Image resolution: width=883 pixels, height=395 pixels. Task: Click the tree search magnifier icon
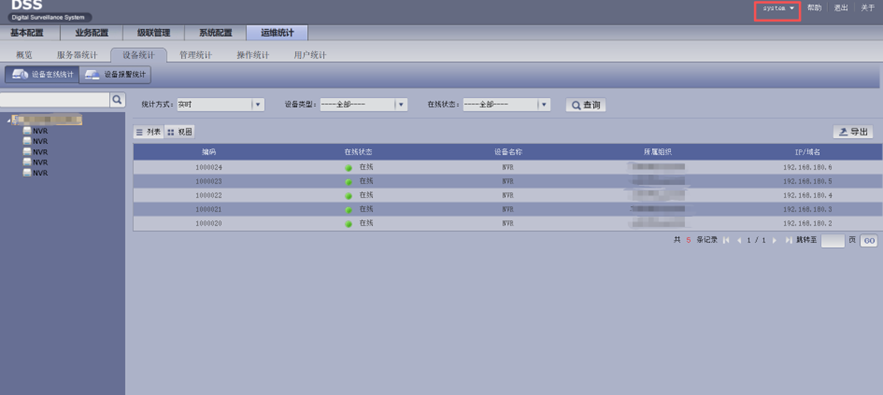pyautogui.click(x=117, y=100)
